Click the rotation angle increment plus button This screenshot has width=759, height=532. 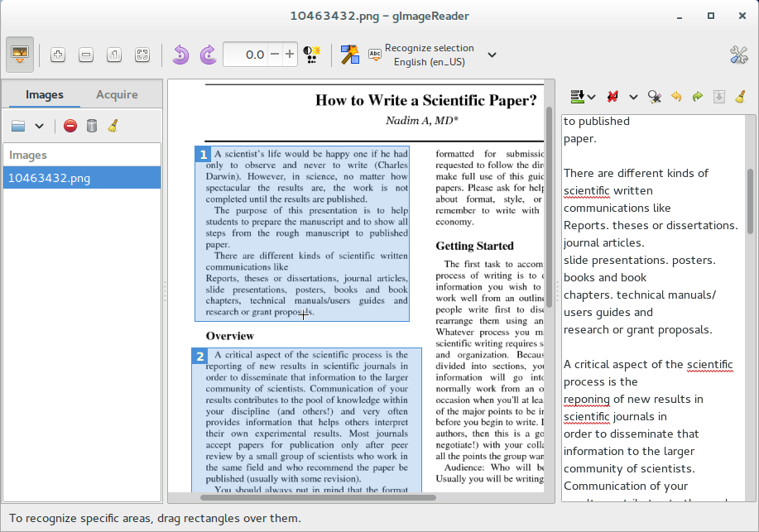[290, 55]
